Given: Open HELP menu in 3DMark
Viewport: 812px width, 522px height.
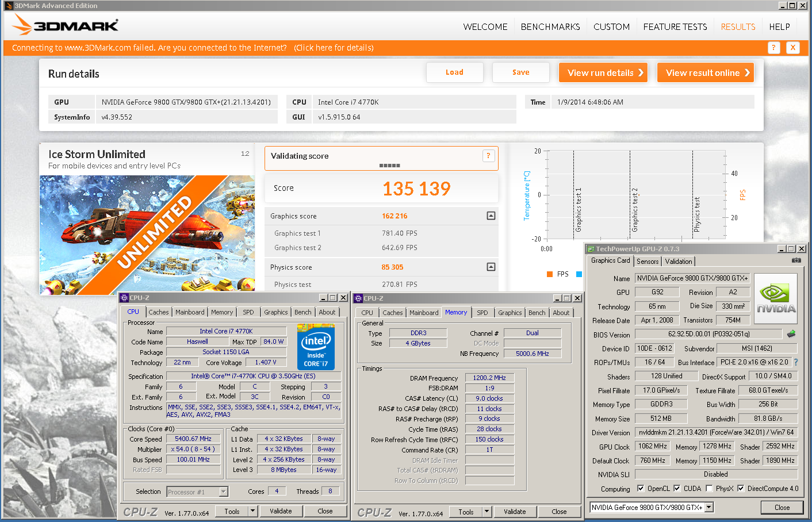Looking at the screenshot, I should pos(779,27).
